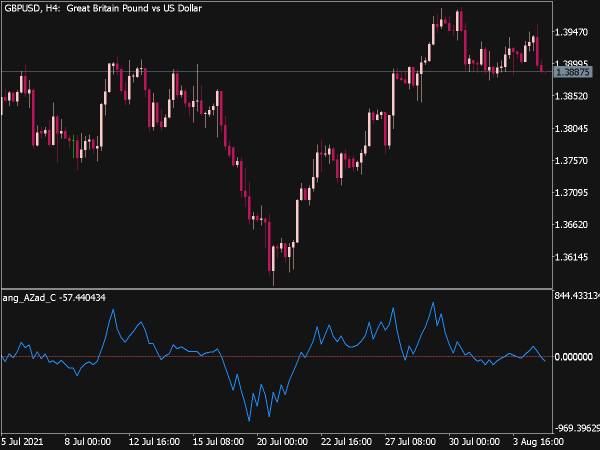Click the 1.37095 price axis label
The height and width of the screenshot is (450, 600).
571,192
